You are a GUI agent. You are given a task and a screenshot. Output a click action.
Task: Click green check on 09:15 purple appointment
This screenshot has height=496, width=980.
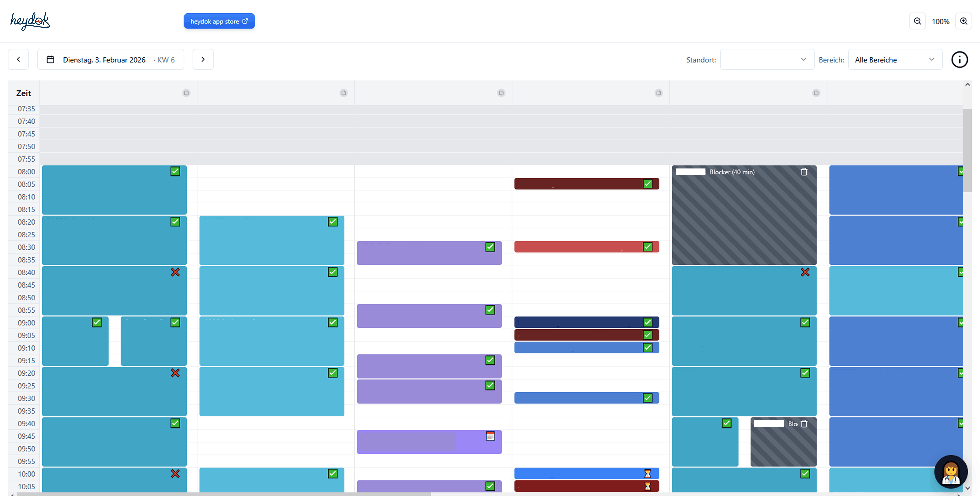[490, 360]
